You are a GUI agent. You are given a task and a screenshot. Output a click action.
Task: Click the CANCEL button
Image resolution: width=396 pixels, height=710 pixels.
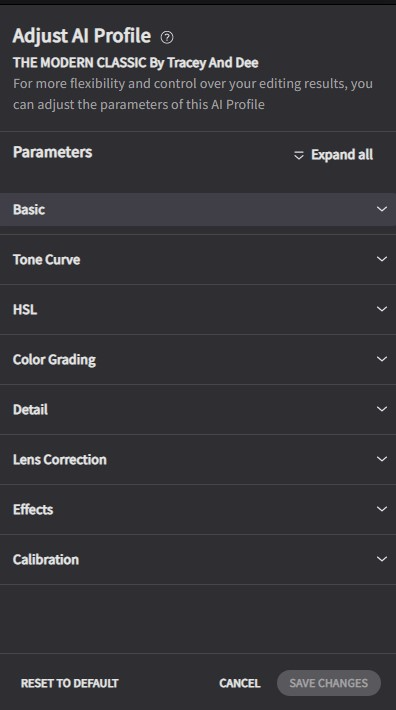[x=240, y=683]
